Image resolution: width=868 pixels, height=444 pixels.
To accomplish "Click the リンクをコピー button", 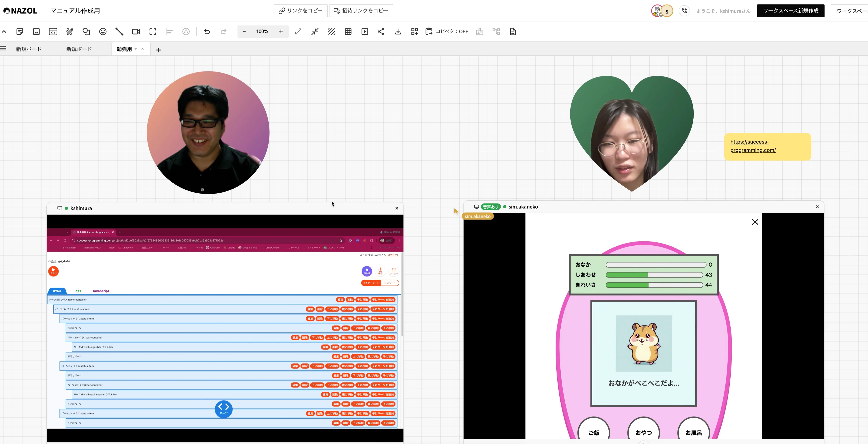I will pyautogui.click(x=301, y=11).
